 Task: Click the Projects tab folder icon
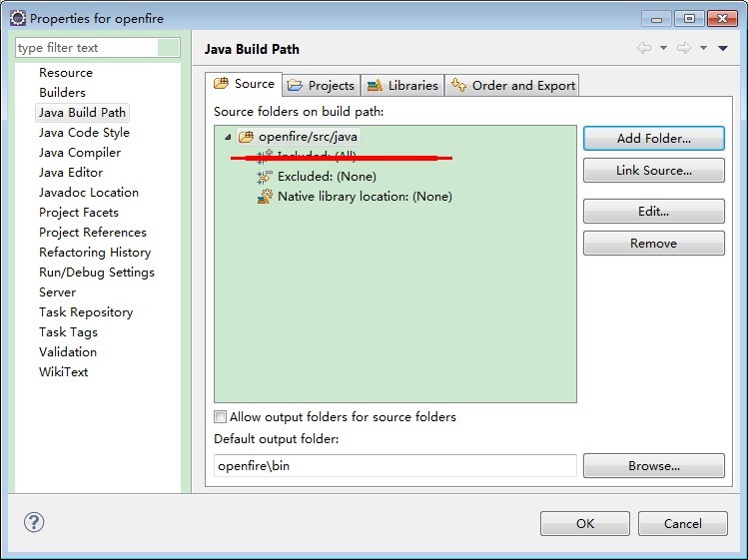pos(295,86)
